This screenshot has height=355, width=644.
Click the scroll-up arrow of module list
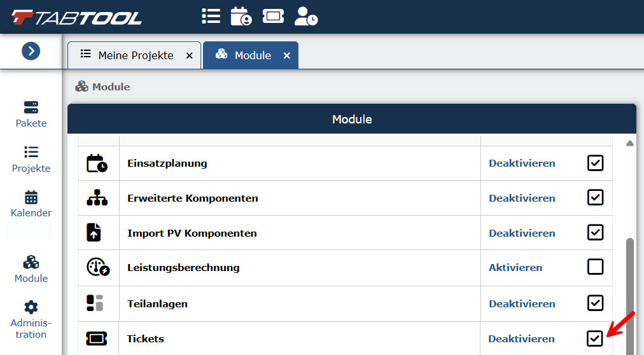[x=629, y=143]
